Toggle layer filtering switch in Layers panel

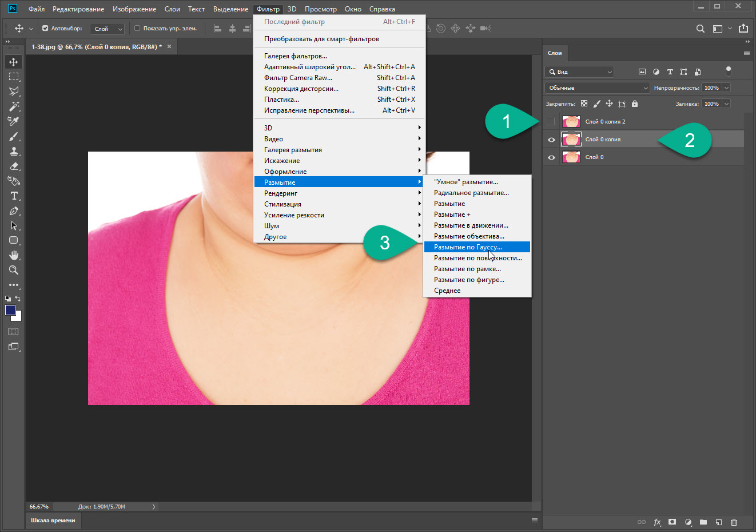[729, 70]
